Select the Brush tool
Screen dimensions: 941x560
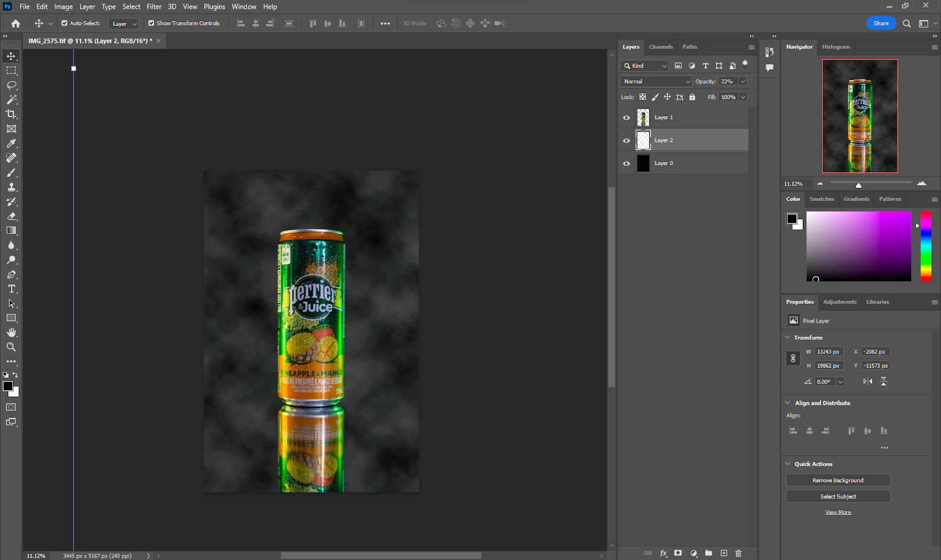(11, 172)
